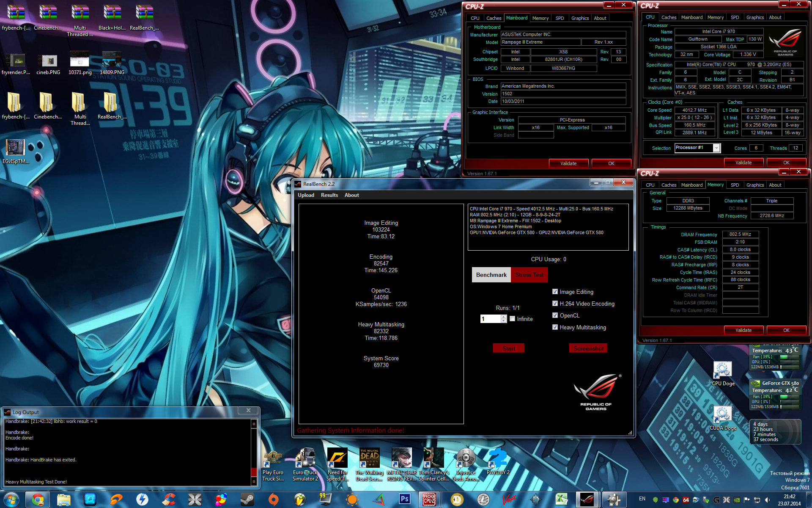Uncheck Image Editing benchmark option

(555, 292)
